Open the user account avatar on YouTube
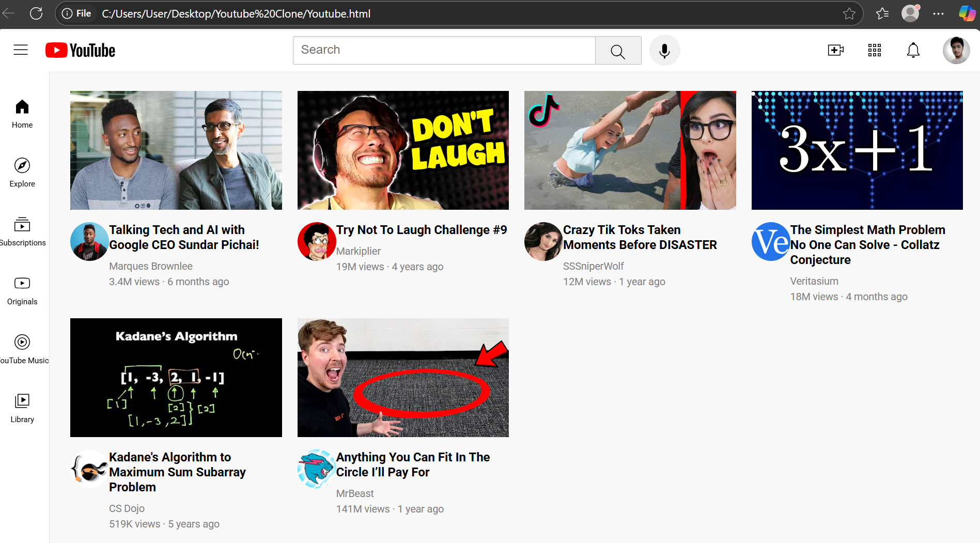 (956, 50)
